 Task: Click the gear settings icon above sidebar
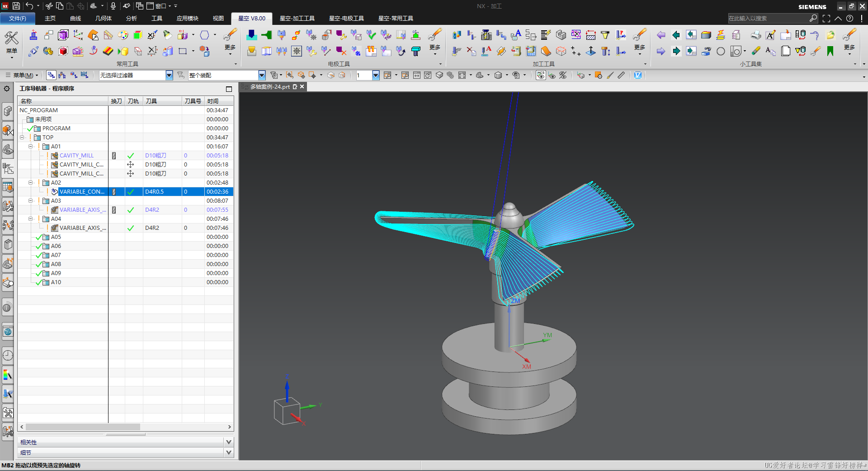(7, 89)
